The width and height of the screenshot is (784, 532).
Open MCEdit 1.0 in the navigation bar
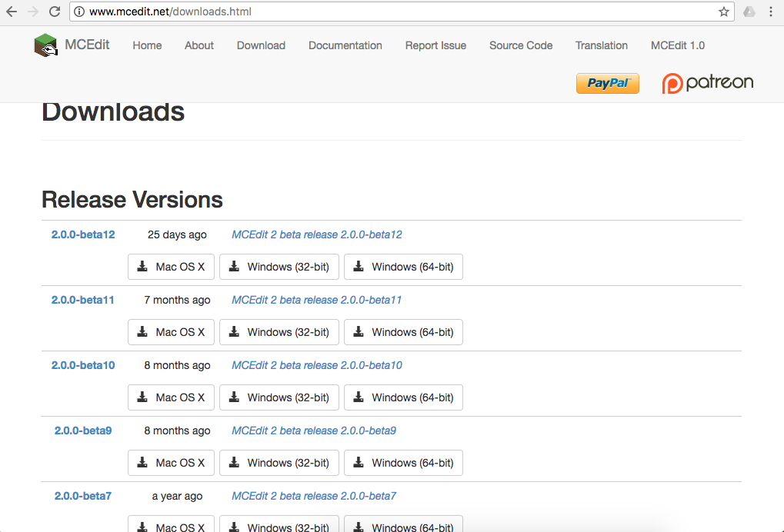(678, 45)
